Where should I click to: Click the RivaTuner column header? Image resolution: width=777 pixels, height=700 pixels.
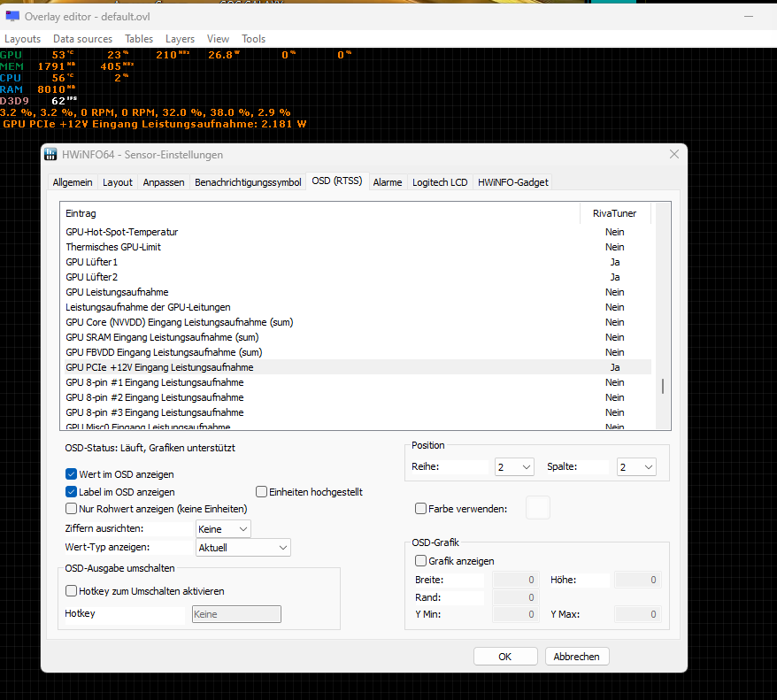(x=615, y=213)
